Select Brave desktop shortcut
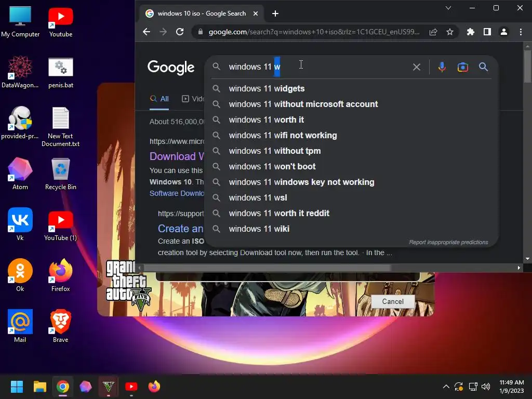The height and width of the screenshot is (399, 532). 61,326
